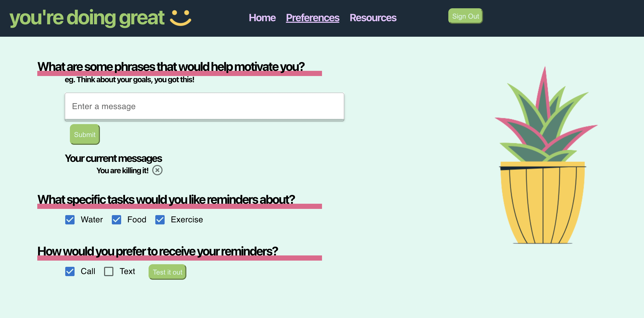Click the 'you're doing great' site title

[x=87, y=18]
